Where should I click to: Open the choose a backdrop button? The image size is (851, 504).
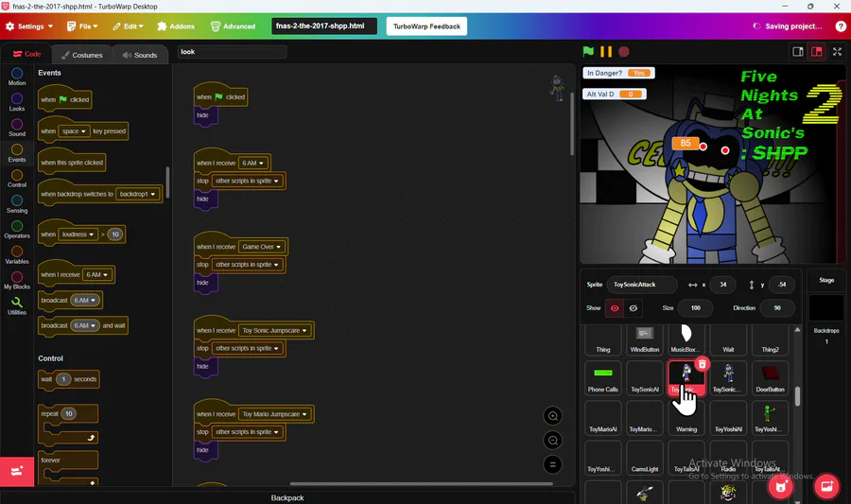tap(826, 485)
